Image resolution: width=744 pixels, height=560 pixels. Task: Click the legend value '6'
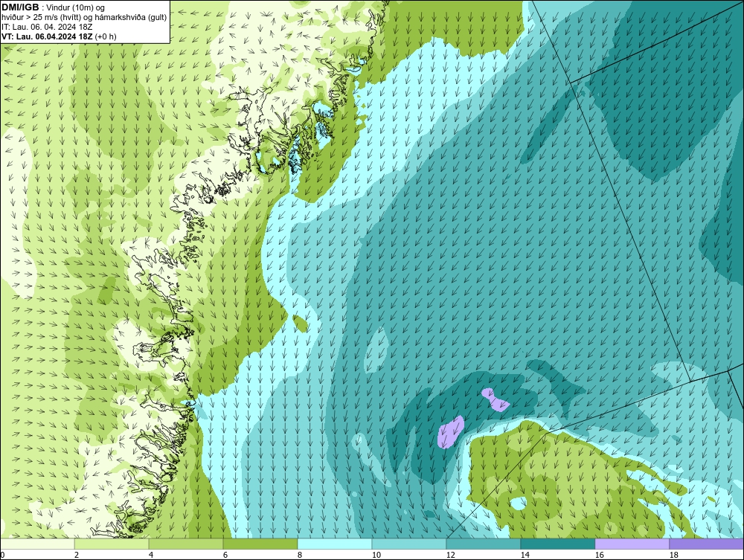pos(225,555)
